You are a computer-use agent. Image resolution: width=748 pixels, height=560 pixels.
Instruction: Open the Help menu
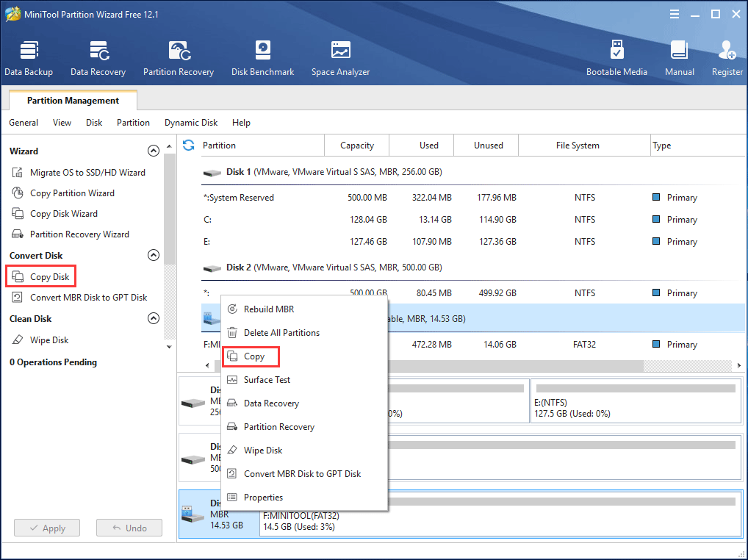click(x=242, y=123)
